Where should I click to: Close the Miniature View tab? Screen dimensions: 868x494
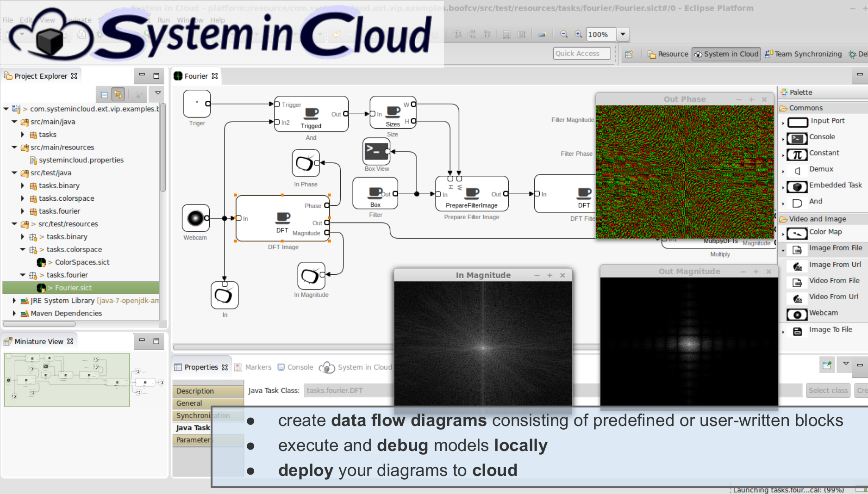pyautogui.click(x=70, y=341)
